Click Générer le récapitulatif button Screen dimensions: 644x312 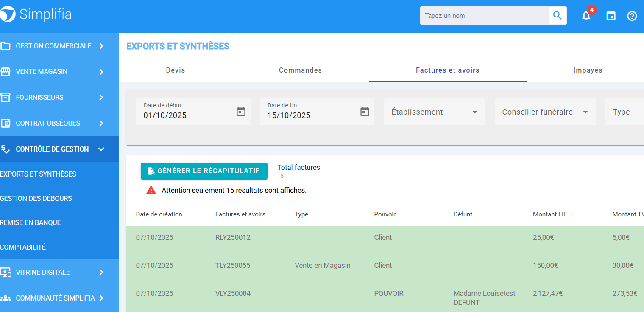204,171
